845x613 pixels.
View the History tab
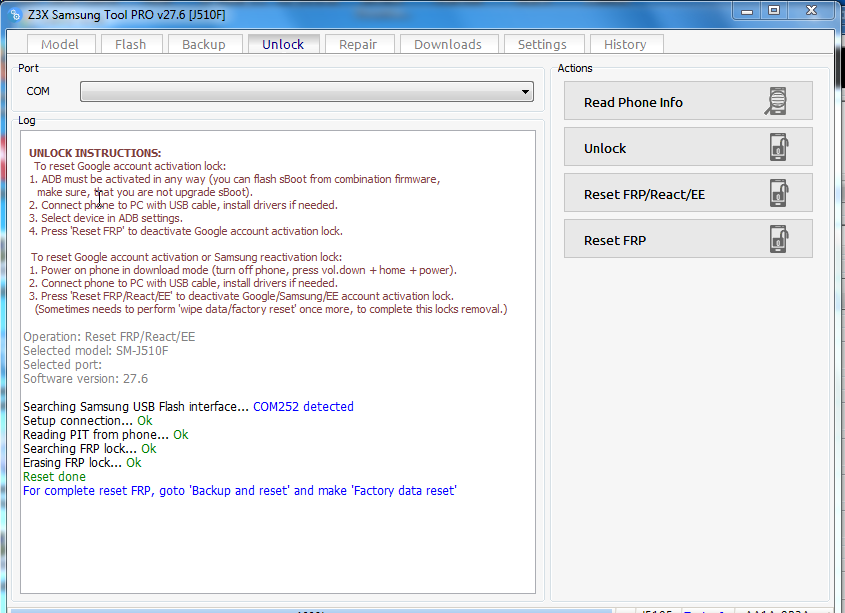(x=626, y=44)
